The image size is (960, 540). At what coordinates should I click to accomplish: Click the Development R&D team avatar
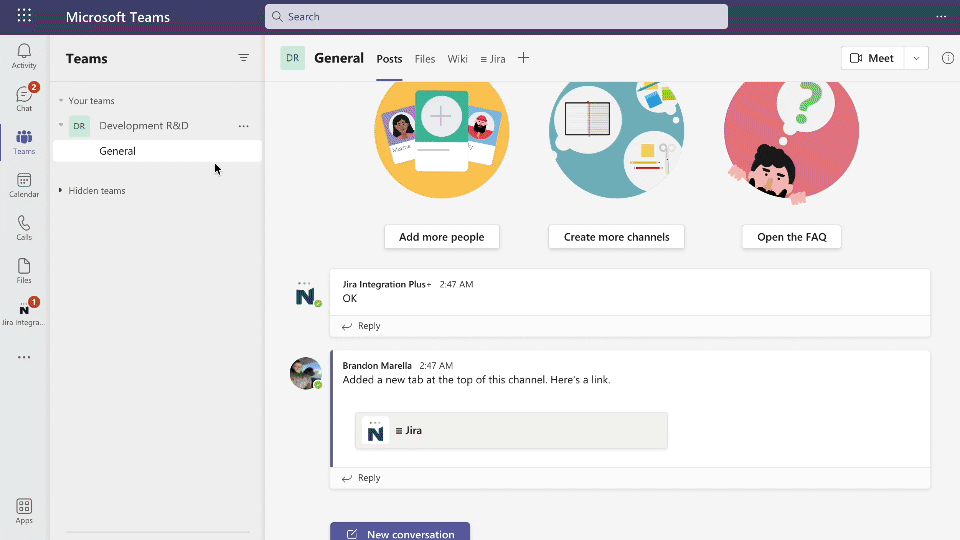coord(80,126)
